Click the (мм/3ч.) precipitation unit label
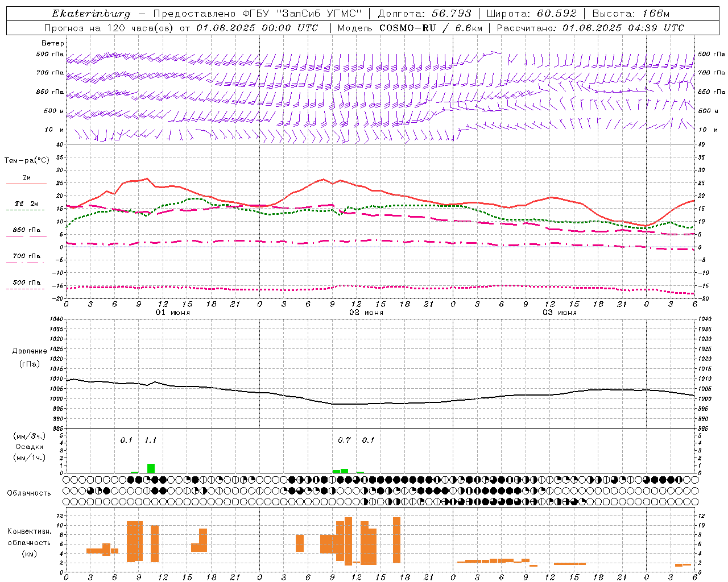This screenshot has width=728, height=582. 29,436
